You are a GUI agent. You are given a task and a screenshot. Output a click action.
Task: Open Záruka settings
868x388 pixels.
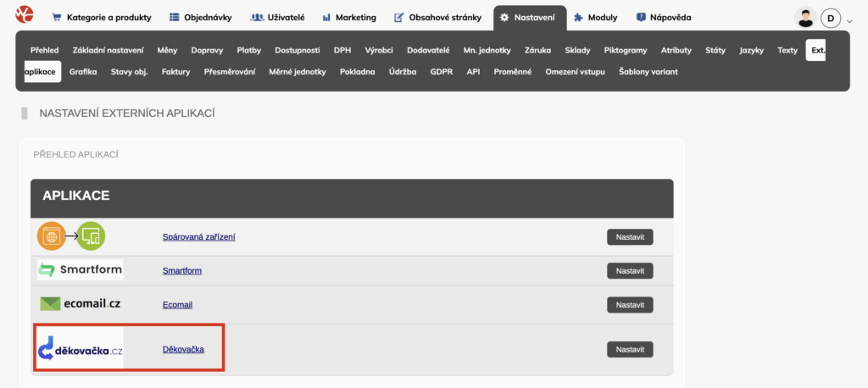tap(537, 50)
